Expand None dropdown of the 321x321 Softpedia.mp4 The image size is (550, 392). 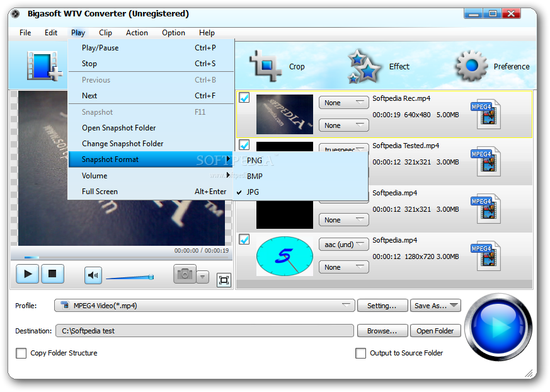tap(344, 220)
